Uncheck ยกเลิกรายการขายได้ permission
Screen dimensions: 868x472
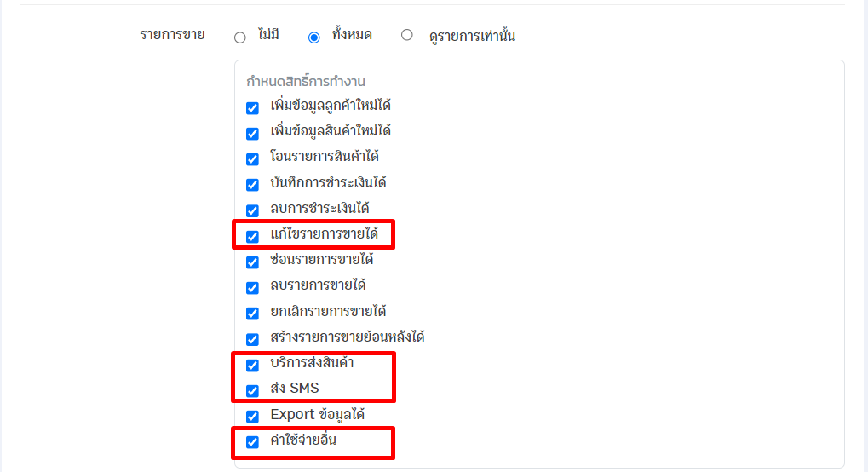pyautogui.click(x=252, y=313)
